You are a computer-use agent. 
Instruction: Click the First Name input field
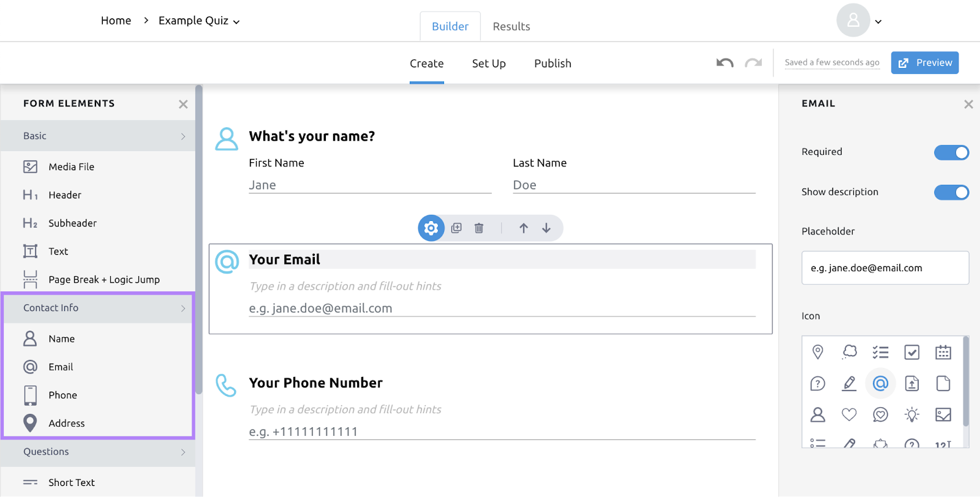pos(370,185)
